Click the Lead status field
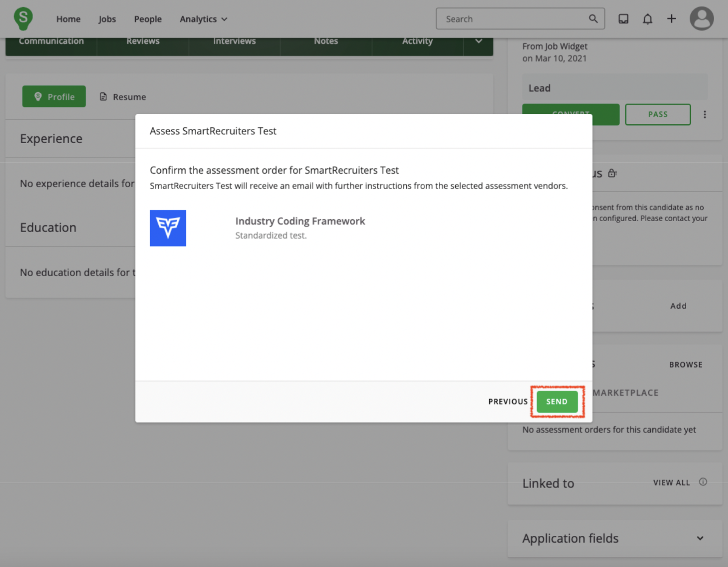Image resolution: width=728 pixels, height=567 pixels. point(615,88)
